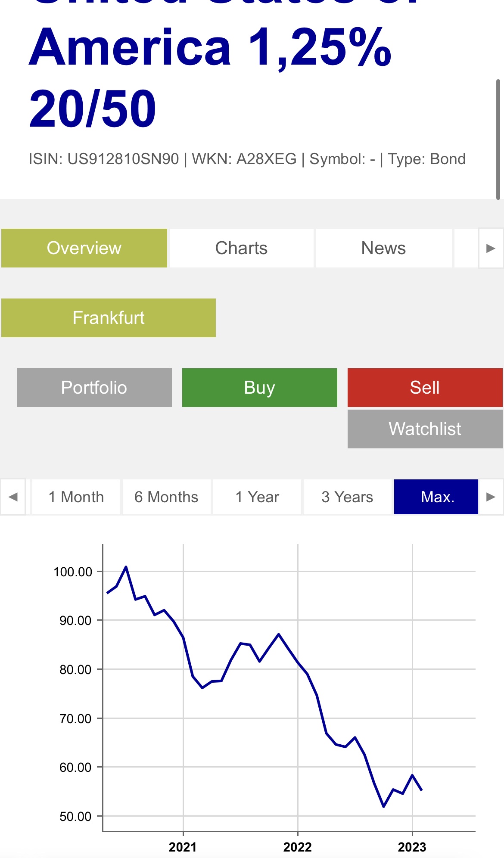Open the News tab

[x=383, y=248]
